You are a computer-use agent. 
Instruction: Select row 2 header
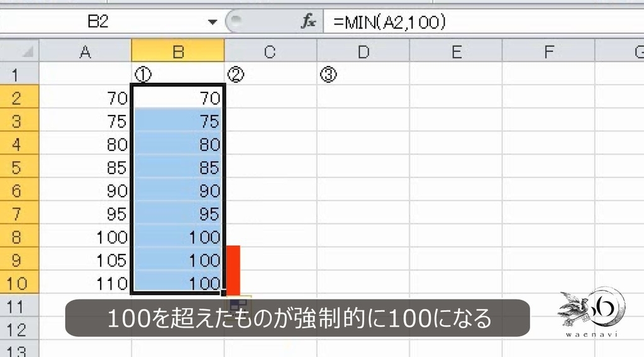19,97
